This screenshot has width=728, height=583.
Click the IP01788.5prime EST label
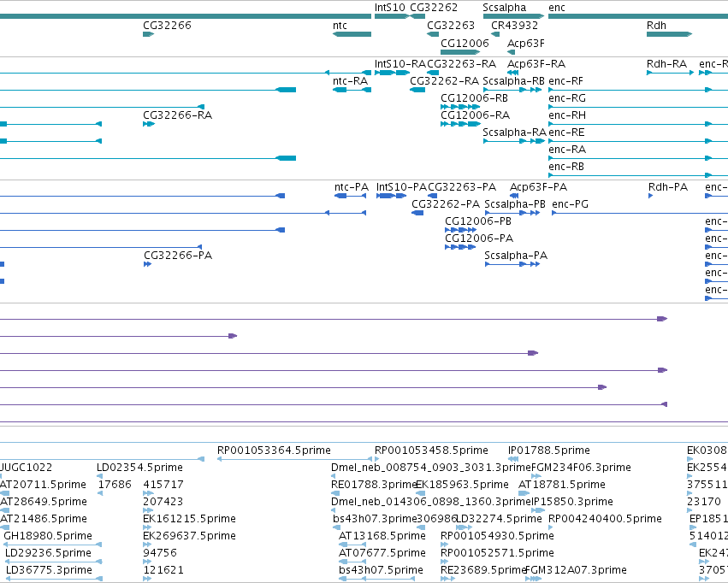coord(549,450)
